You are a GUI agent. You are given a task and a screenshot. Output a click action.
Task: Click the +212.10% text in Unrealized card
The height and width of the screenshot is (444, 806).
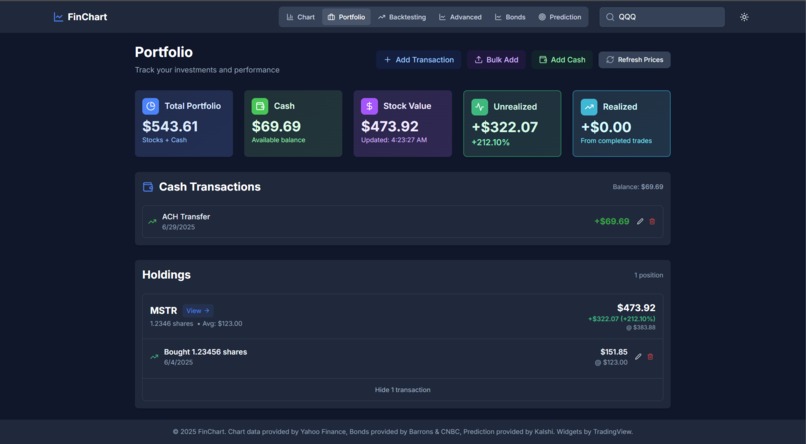[490, 142]
